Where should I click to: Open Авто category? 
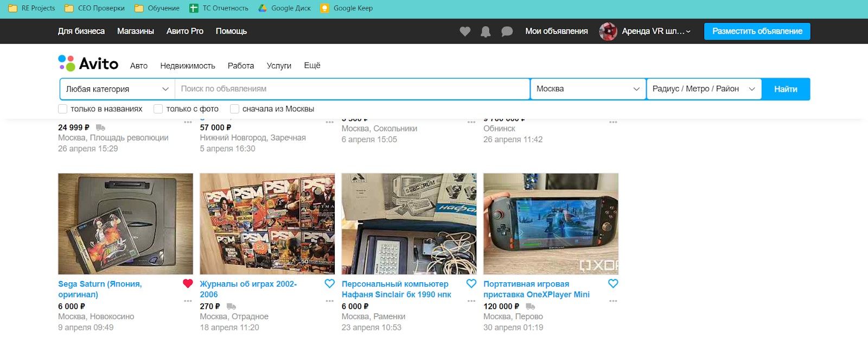[x=139, y=66]
